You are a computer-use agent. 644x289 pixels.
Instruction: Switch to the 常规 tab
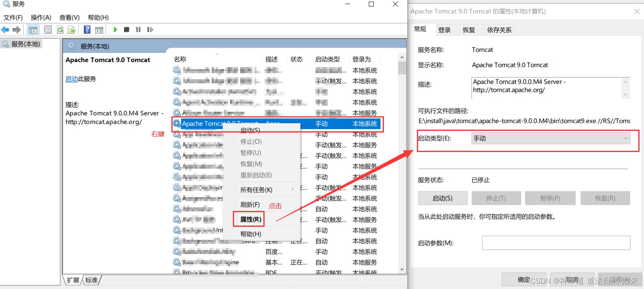(420, 29)
